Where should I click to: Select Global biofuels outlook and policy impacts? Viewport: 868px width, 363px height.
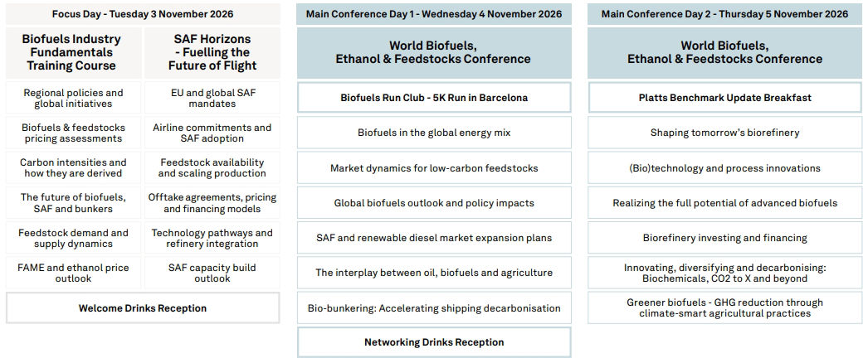[434, 203]
